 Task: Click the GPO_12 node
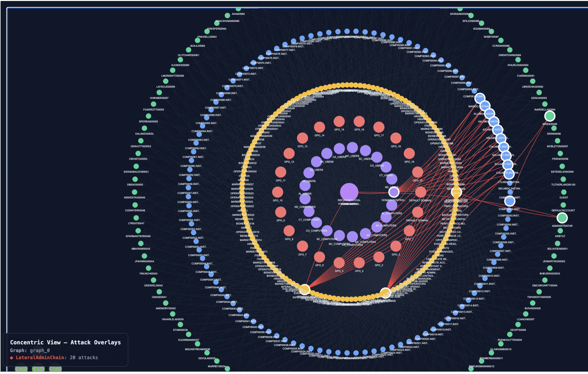pyautogui.click(x=289, y=154)
